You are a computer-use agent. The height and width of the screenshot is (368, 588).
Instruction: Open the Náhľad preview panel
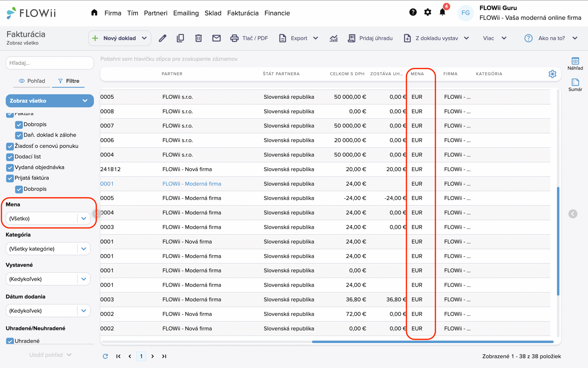[575, 64]
